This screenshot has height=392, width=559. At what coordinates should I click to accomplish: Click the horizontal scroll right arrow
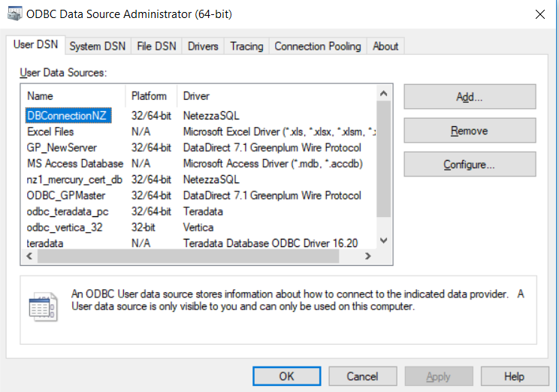point(368,256)
